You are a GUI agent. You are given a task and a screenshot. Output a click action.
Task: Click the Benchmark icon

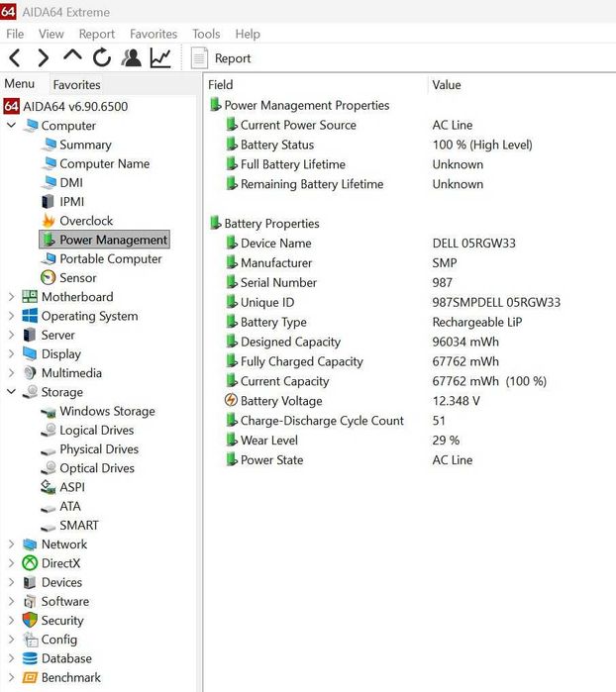click(30, 677)
